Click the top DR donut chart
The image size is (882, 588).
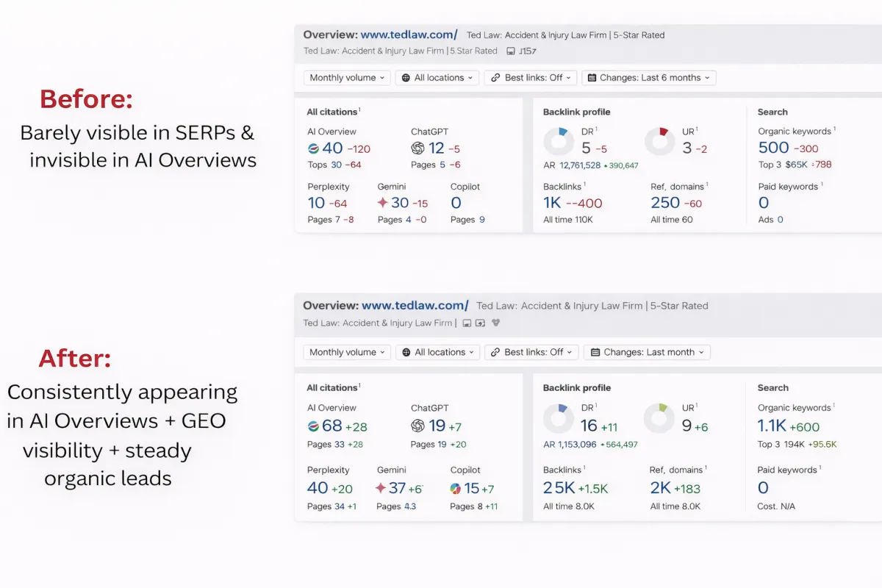tap(559, 141)
